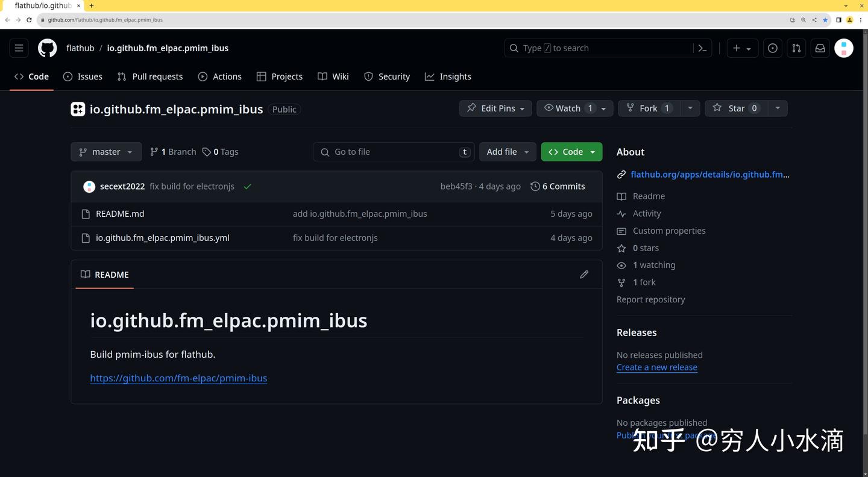
Task: View commit history via the clock icon
Action: point(534,186)
